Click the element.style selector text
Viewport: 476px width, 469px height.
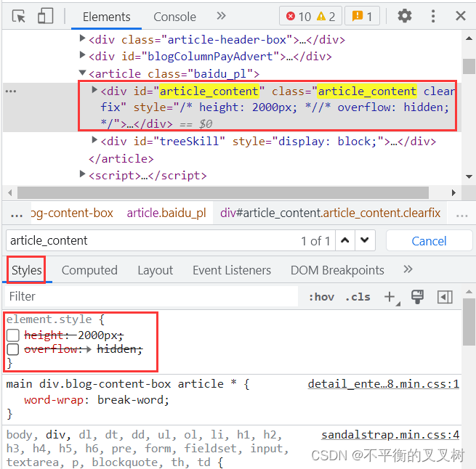click(x=49, y=319)
